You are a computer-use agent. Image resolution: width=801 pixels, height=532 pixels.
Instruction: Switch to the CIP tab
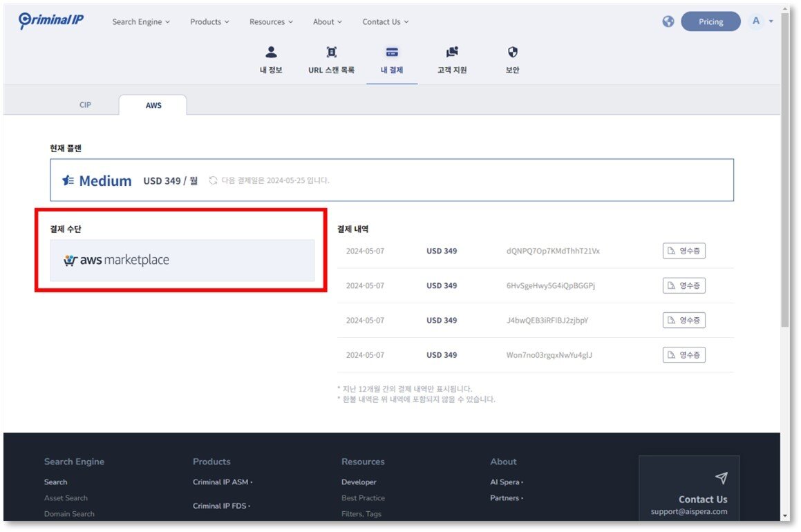[x=84, y=105]
